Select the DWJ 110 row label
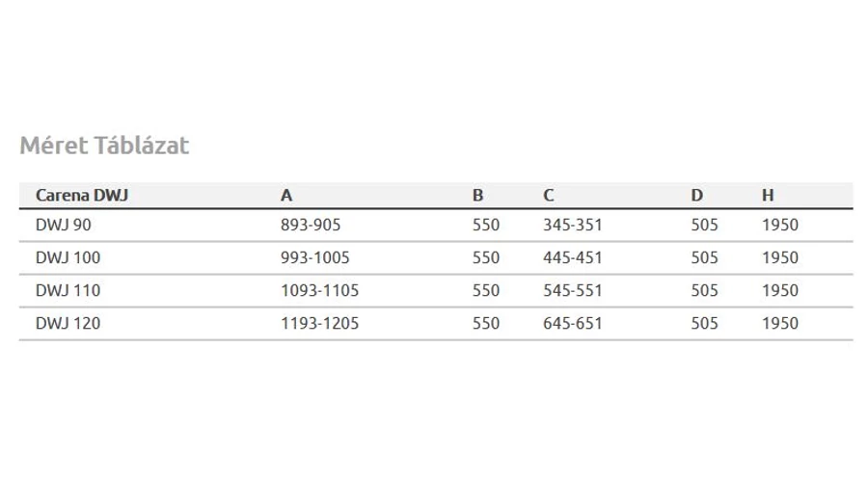Viewport: 868px width, 482px height. click(x=68, y=290)
